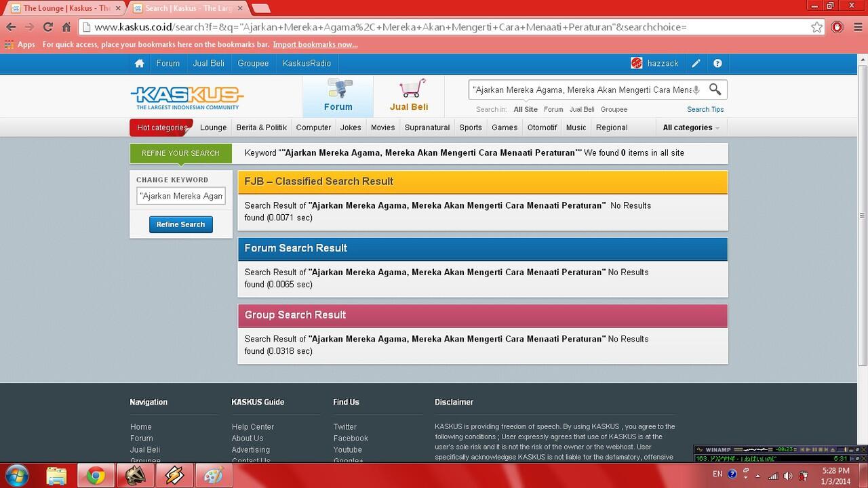Open the Help Center footer link

(253, 427)
